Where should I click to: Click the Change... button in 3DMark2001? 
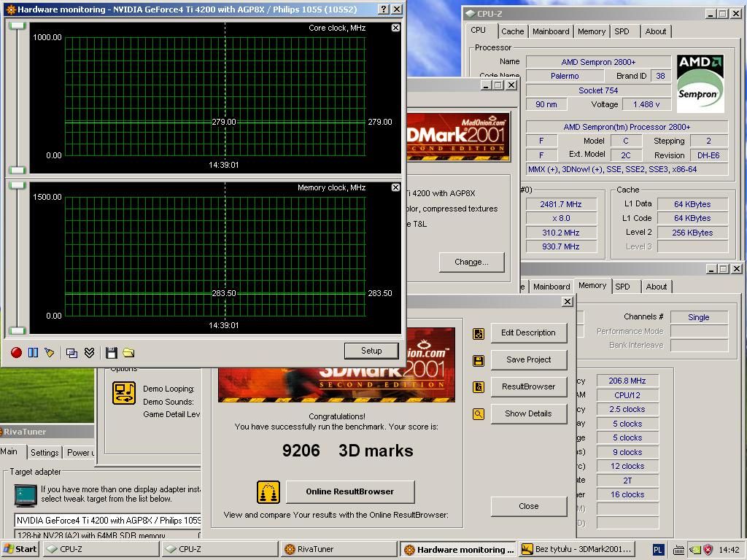pos(471,262)
